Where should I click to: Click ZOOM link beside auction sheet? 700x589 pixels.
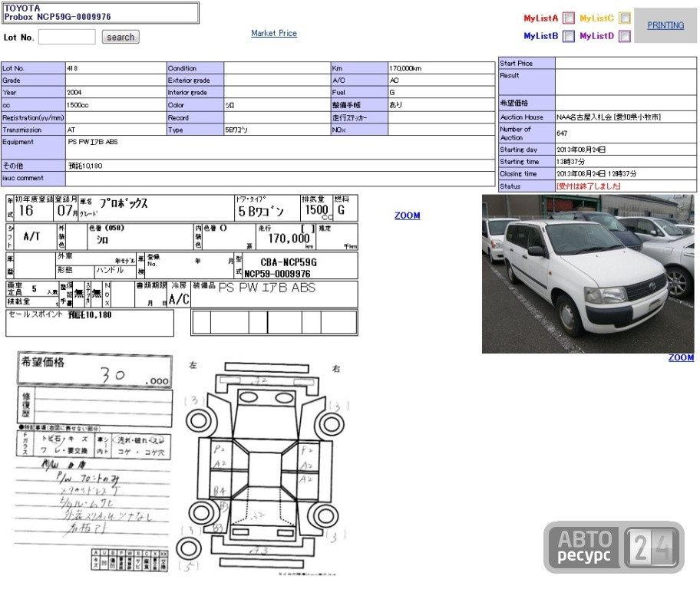[x=407, y=216]
